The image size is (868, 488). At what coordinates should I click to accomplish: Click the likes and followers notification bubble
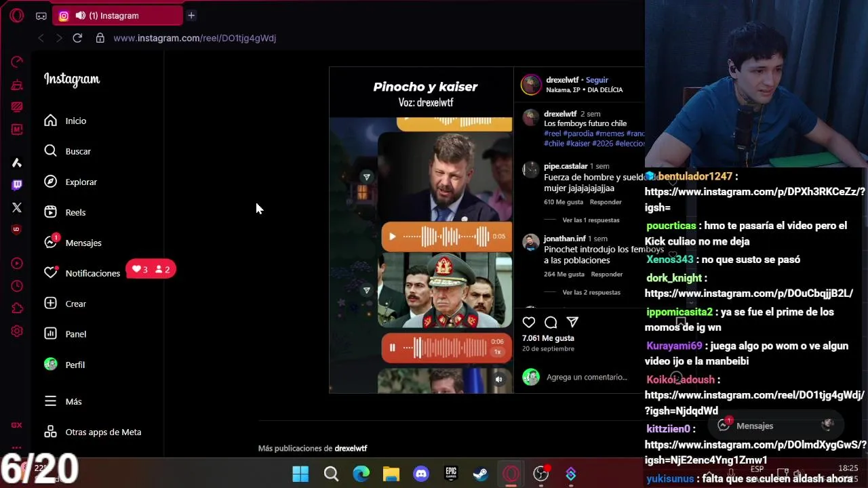pos(151,269)
